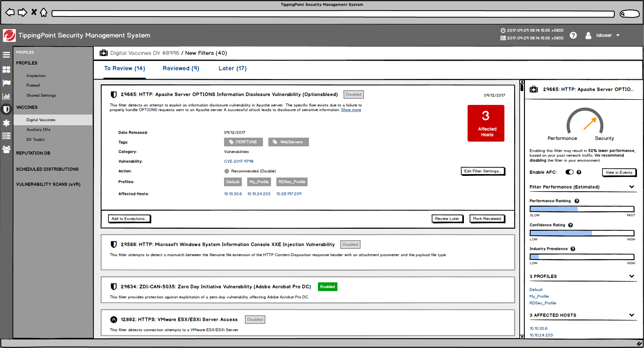Open the hamburger menu in sidebar

pyautogui.click(x=6, y=55)
